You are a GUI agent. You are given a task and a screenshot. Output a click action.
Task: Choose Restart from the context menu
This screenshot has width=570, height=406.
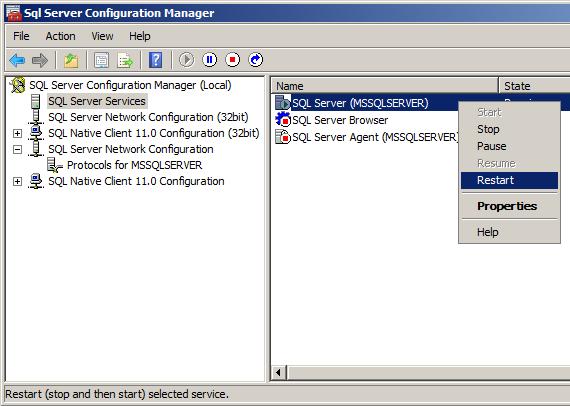[509, 180]
